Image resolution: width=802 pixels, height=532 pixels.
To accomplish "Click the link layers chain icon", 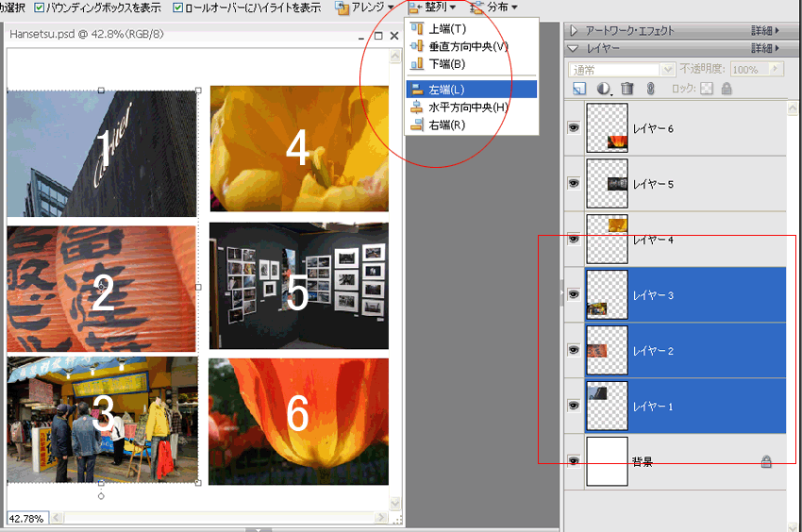I will point(650,89).
